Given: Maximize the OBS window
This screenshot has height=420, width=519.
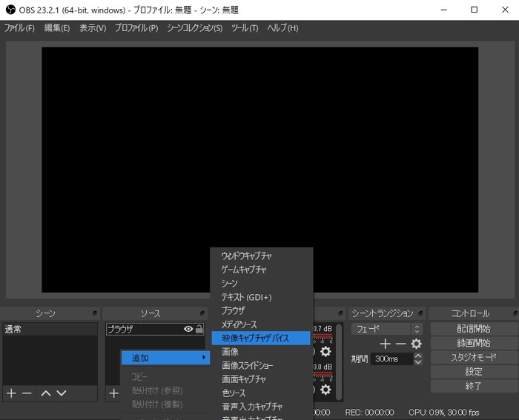Looking at the screenshot, I should coord(475,10).
